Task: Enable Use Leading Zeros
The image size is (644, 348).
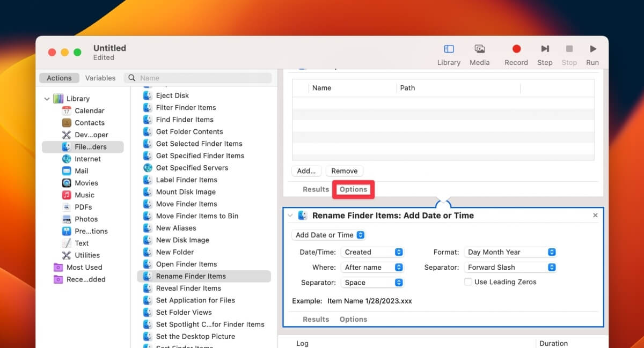Action: [x=467, y=282]
